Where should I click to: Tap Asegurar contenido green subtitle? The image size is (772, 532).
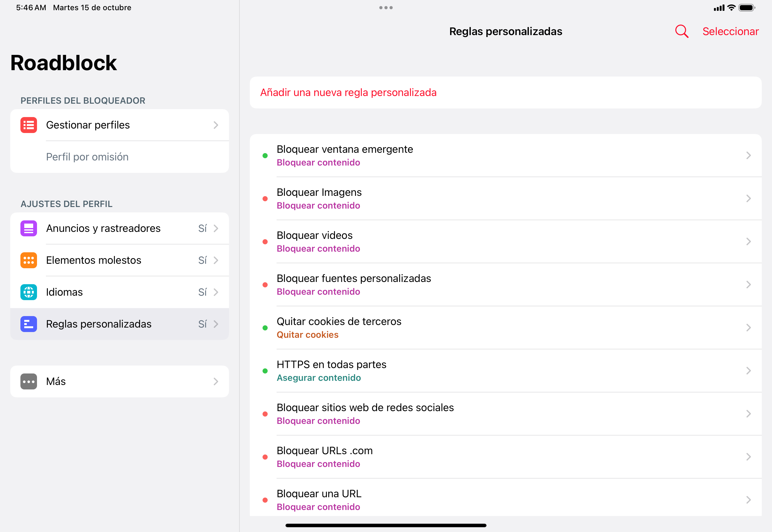319,378
